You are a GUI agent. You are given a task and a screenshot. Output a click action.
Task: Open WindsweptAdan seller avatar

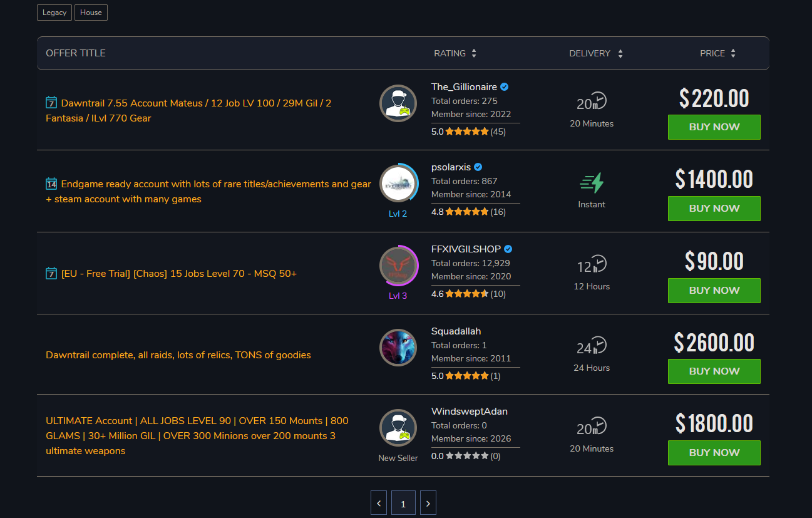pyautogui.click(x=398, y=428)
